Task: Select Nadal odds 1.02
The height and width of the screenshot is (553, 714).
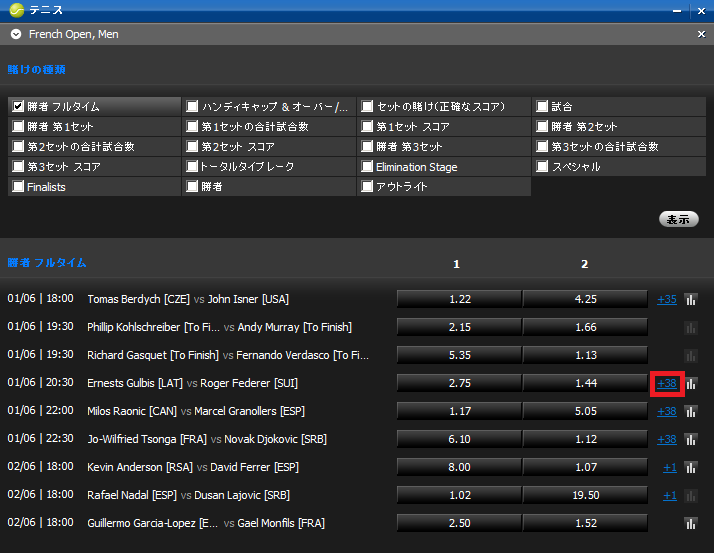Action: pos(459,496)
